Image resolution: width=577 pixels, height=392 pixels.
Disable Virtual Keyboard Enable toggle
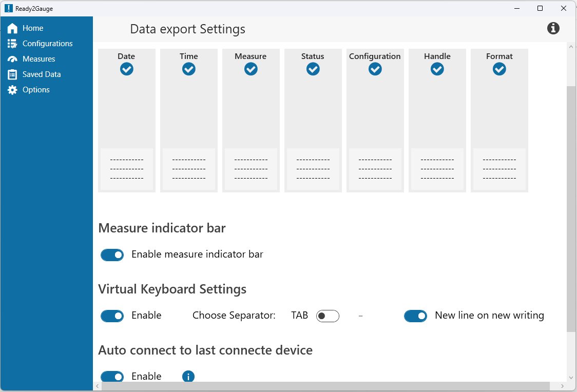tap(112, 316)
